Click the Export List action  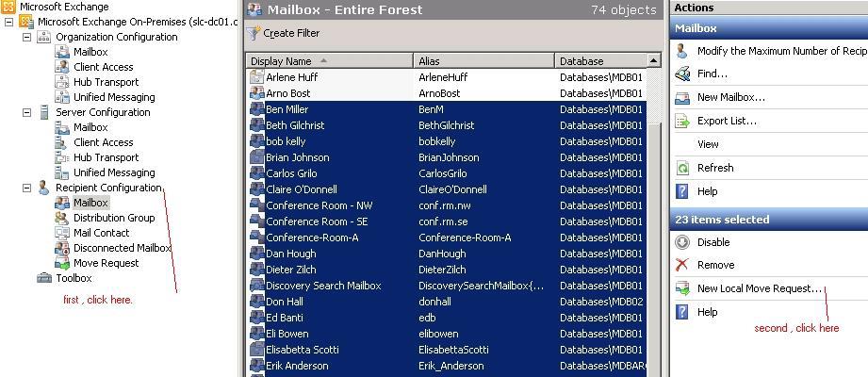coord(727,122)
